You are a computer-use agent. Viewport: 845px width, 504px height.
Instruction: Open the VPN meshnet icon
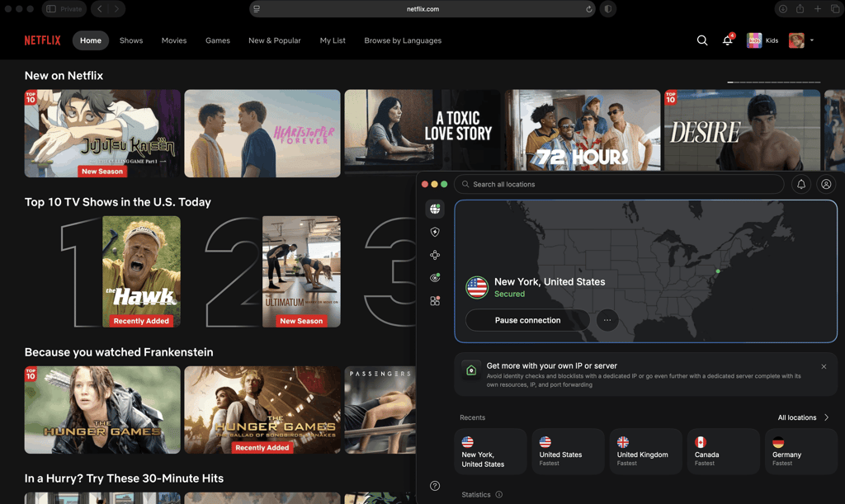tap(435, 255)
